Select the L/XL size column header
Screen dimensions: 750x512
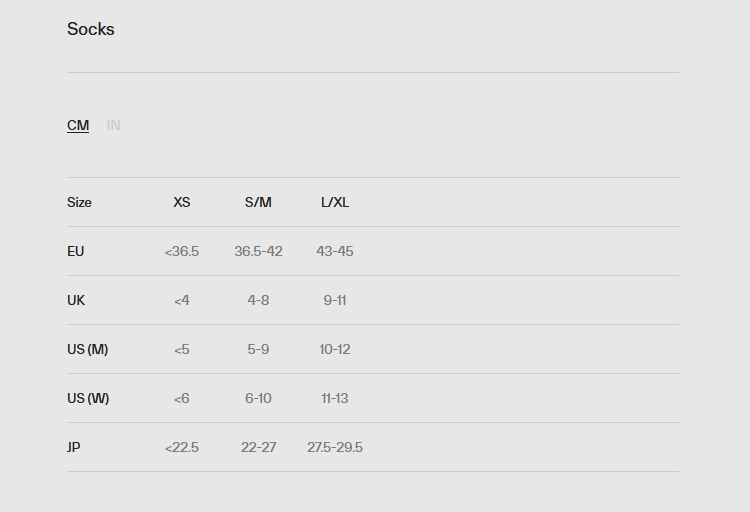point(335,202)
